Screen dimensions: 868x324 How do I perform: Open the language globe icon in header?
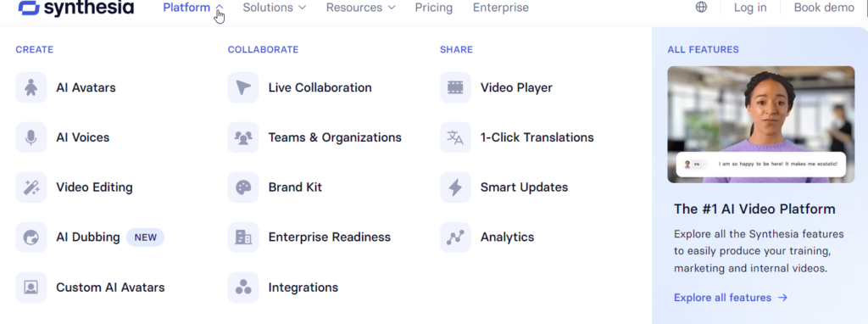(x=701, y=8)
